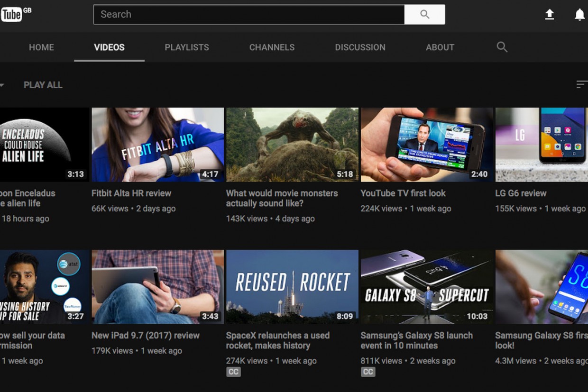
Task: Click the search magnifier button
Action: click(x=424, y=15)
